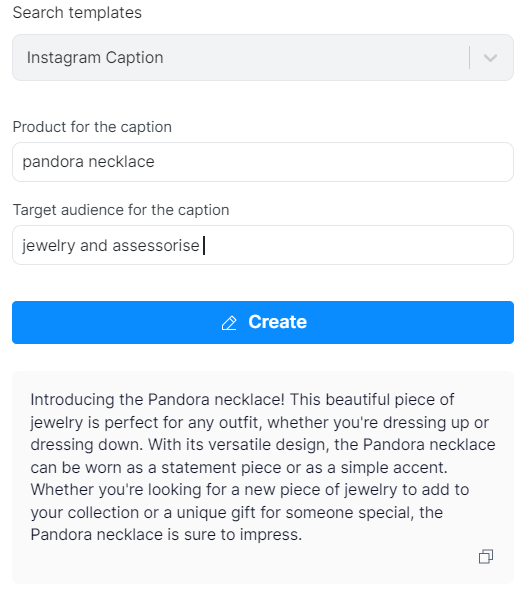Focus the Target audience input field
The height and width of the screenshot is (596, 527).
263,245
